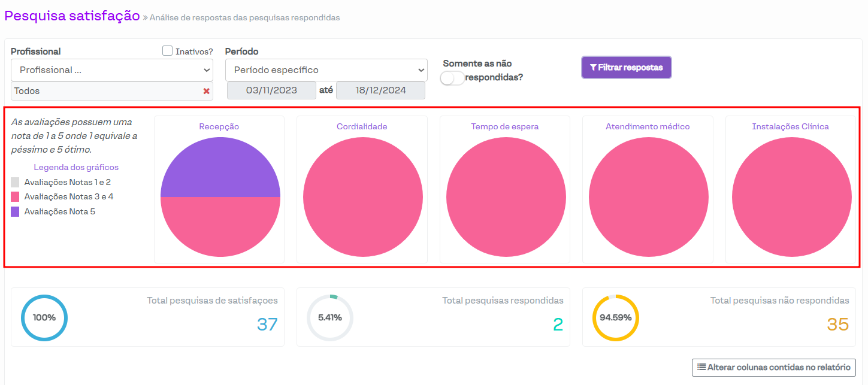Click the start date field 03/11/2023
This screenshot has width=868, height=385.
[271, 90]
